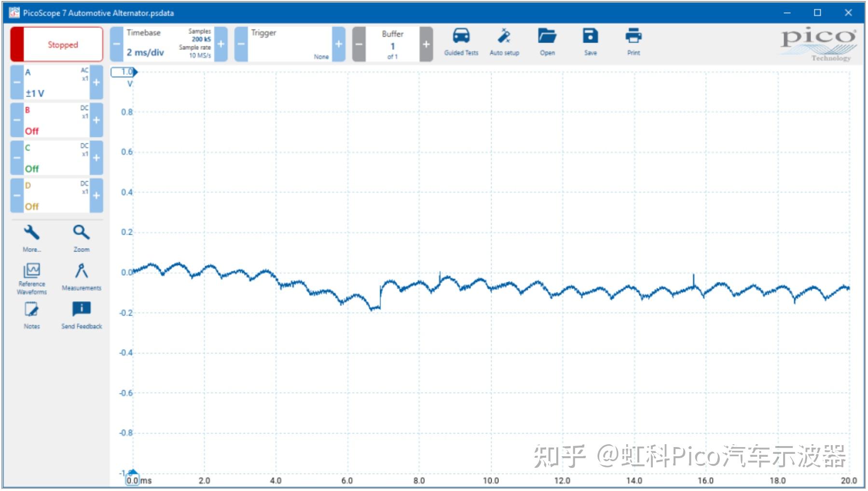Click the Samples 200 kS readout
The height and width of the screenshot is (491, 868).
[x=200, y=35]
